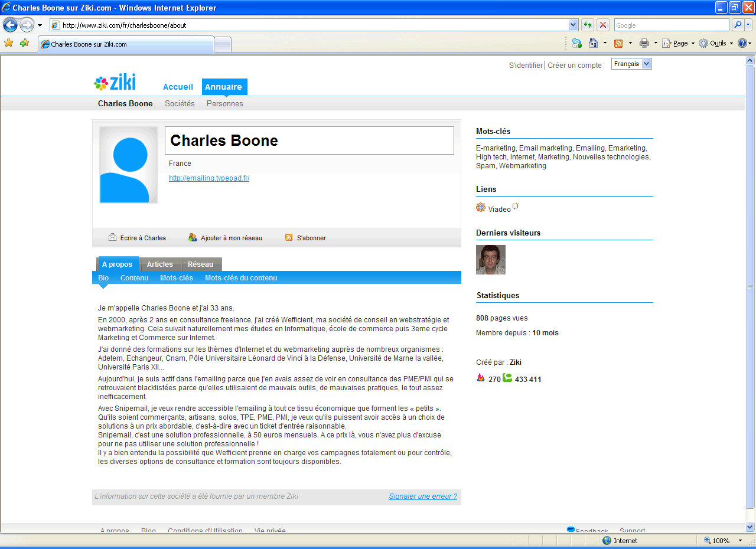Select the Mots-clés sub-tab
The width and height of the screenshot is (756, 549).
pos(177,278)
